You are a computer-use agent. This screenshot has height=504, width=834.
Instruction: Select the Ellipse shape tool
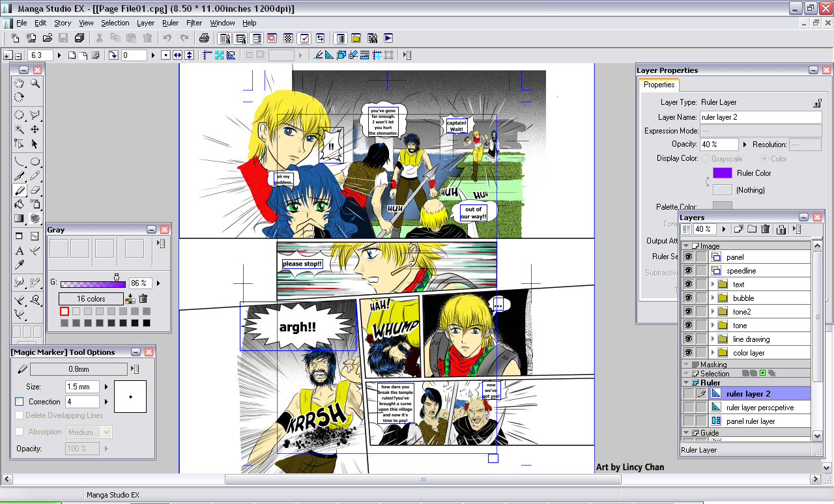click(x=35, y=161)
